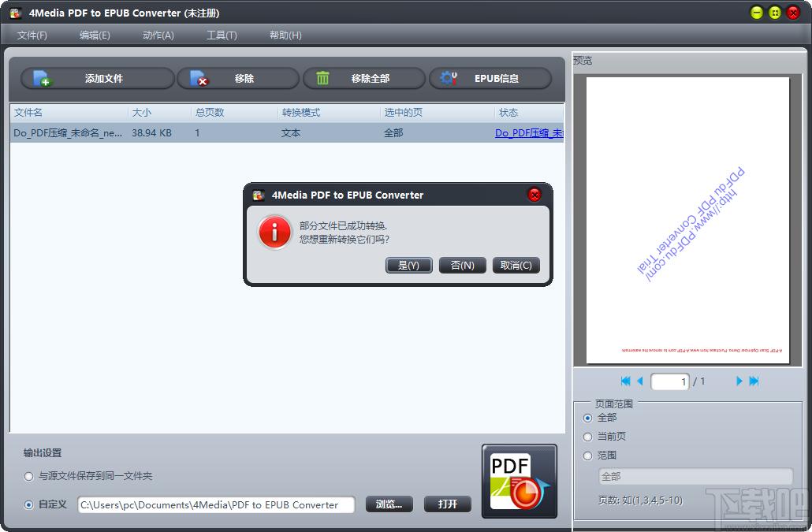The height and width of the screenshot is (532, 812).
Task: Select the Do_PDF压缩_未命名 file row name
Action: pyautogui.click(x=68, y=133)
